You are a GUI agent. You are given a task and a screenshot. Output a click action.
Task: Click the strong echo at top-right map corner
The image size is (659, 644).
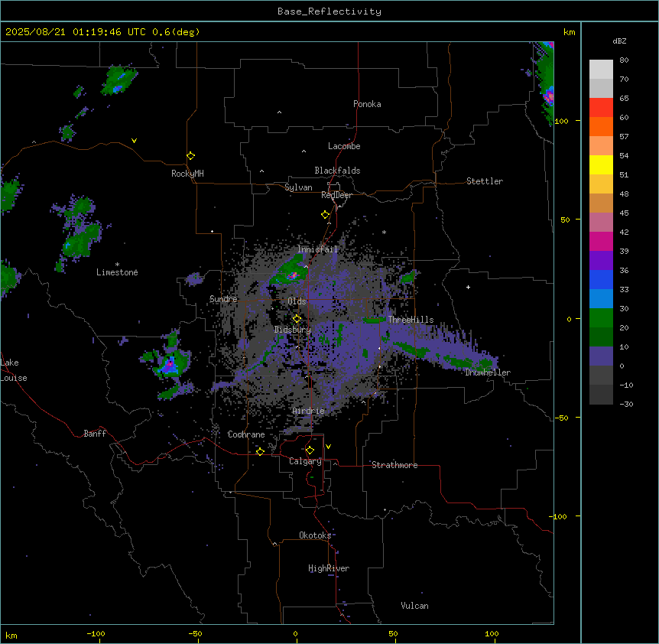[549, 96]
